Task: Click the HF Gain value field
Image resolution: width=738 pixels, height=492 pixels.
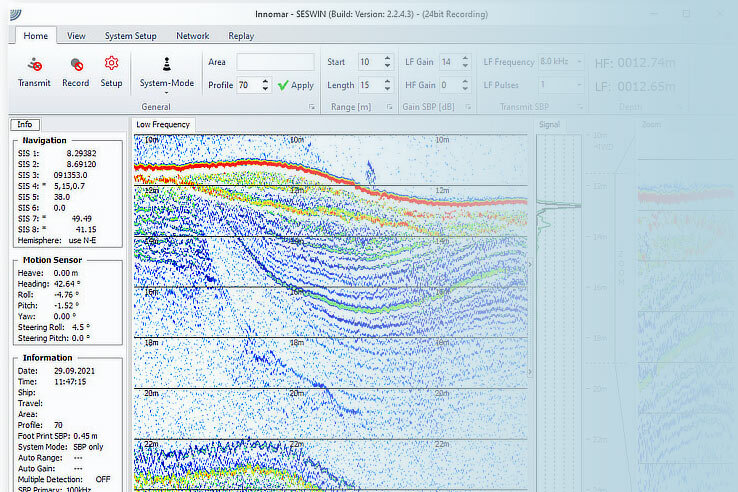Action: [x=449, y=85]
